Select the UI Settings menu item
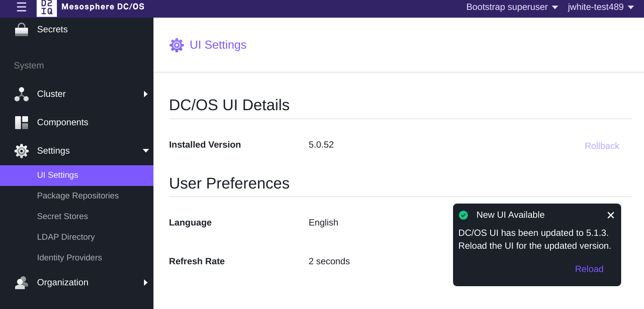This screenshot has height=309, width=644. coord(77,175)
